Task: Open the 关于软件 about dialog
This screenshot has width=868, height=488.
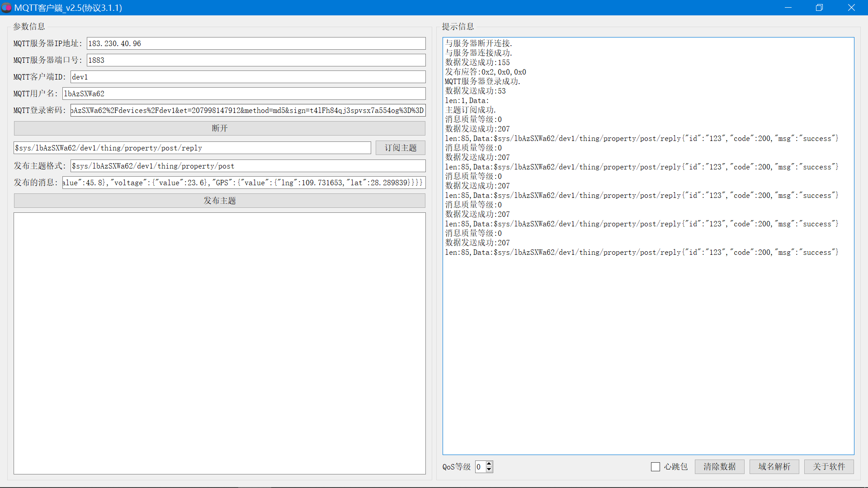Action: click(x=829, y=467)
